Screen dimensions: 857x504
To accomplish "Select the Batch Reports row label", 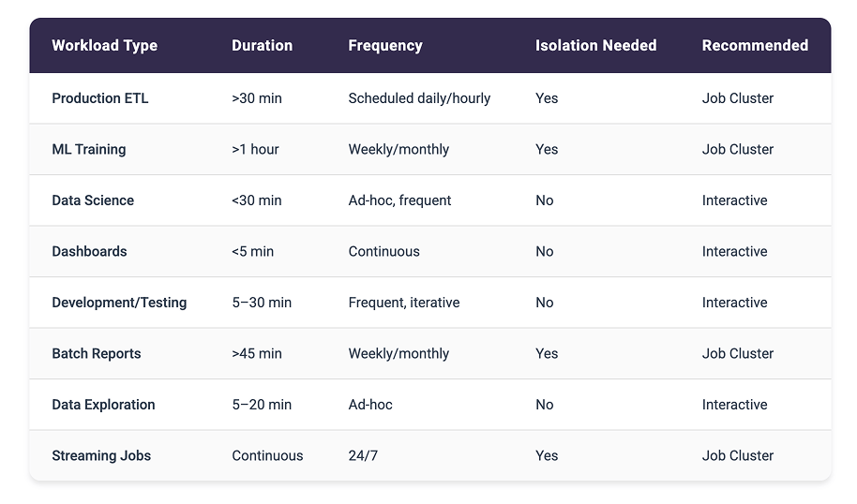I will click(96, 353).
